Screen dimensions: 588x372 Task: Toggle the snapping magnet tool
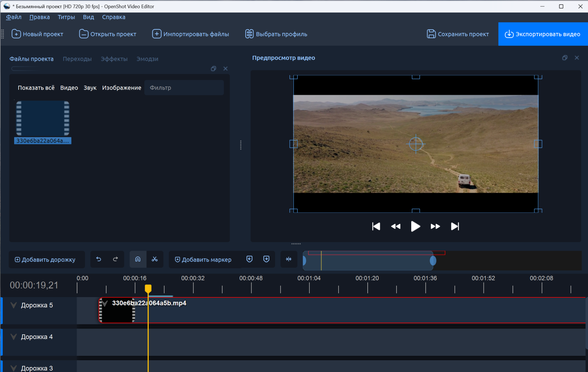138,259
